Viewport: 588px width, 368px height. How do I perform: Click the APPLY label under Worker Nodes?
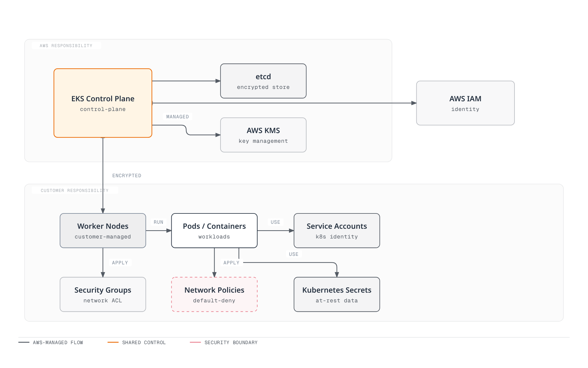[120, 263]
